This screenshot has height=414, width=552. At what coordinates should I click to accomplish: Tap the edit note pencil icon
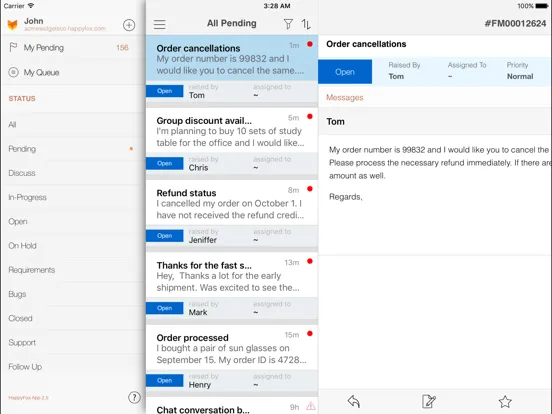pyautogui.click(x=429, y=401)
